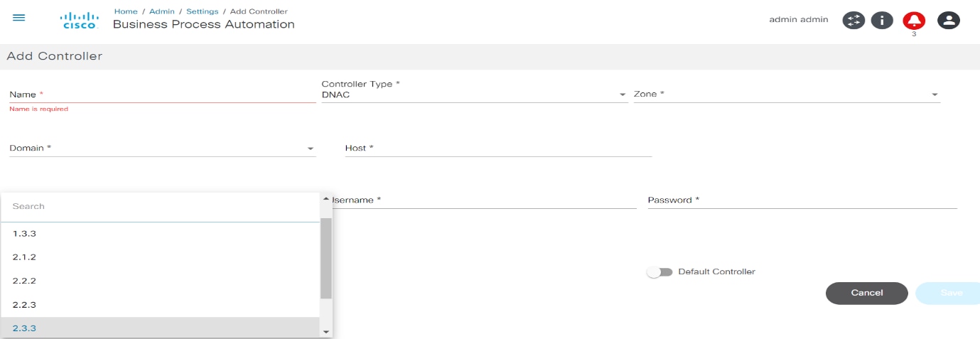The height and width of the screenshot is (339, 980).
Task: Select version 1.3.3 from the list
Action: tap(24, 233)
